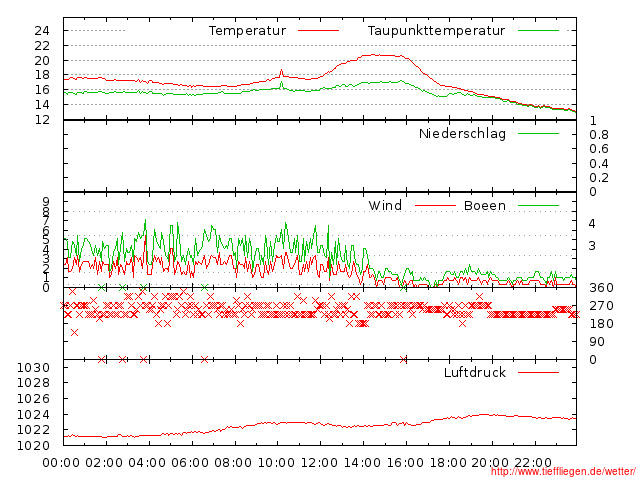Click the Niederschlag legend label
Viewport: 640px width, 480px height.
(462, 133)
